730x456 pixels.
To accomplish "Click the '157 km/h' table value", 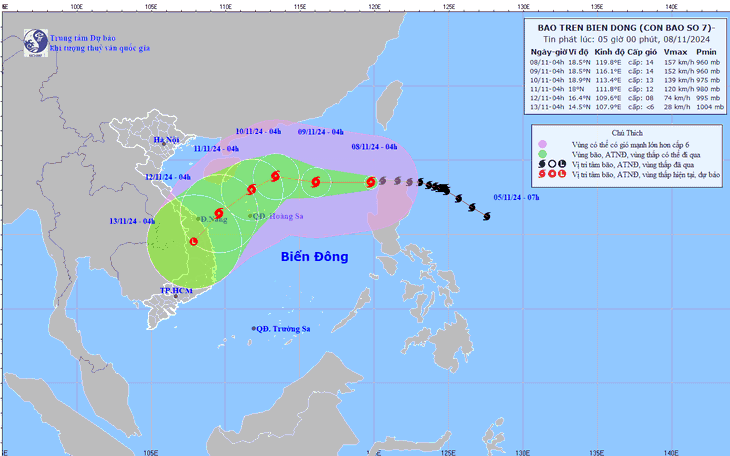I will (679, 62).
